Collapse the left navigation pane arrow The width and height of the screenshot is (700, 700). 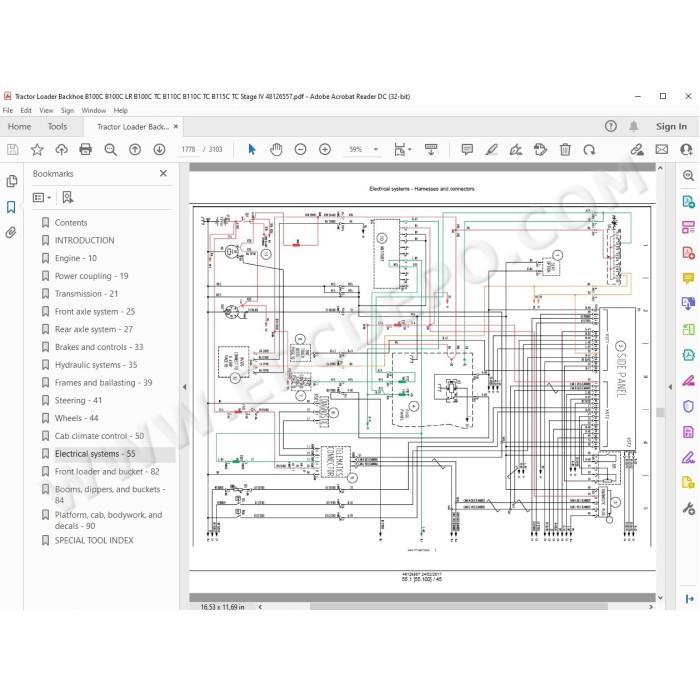click(184, 387)
